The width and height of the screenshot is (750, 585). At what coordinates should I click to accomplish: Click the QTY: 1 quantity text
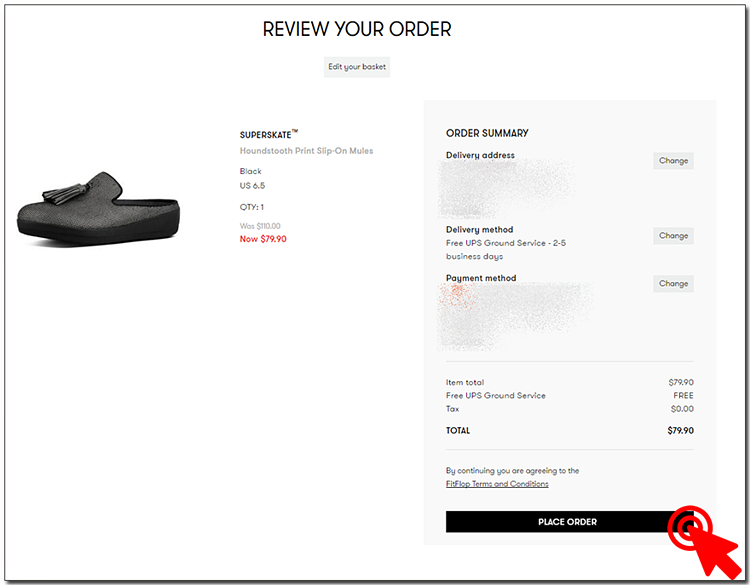point(252,207)
